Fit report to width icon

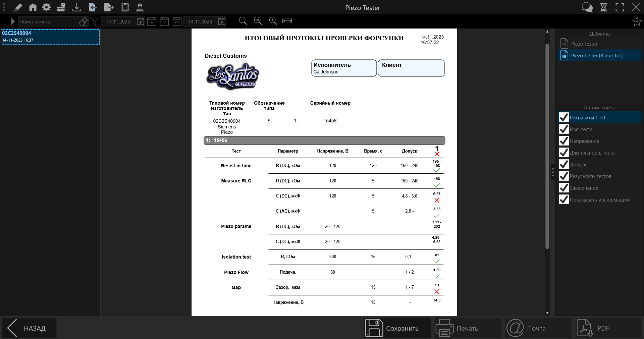pyautogui.click(x=287, y=21)
